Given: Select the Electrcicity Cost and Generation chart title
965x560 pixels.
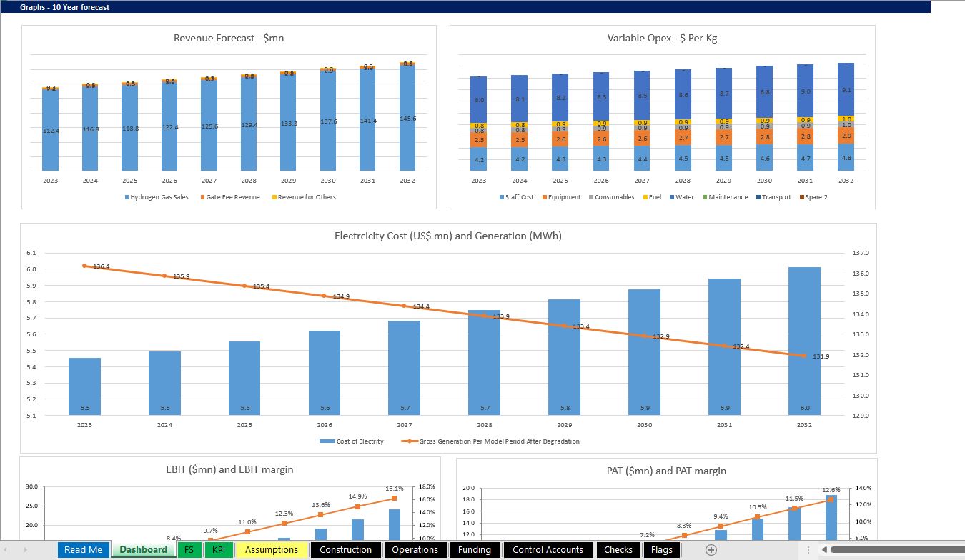Looking at the screenshot, I should pos(448,236).
